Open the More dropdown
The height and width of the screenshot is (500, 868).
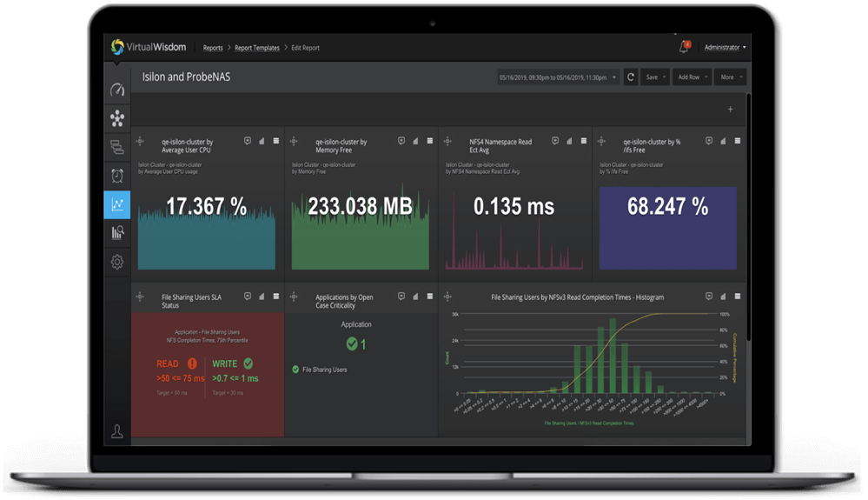pos(731,77)
